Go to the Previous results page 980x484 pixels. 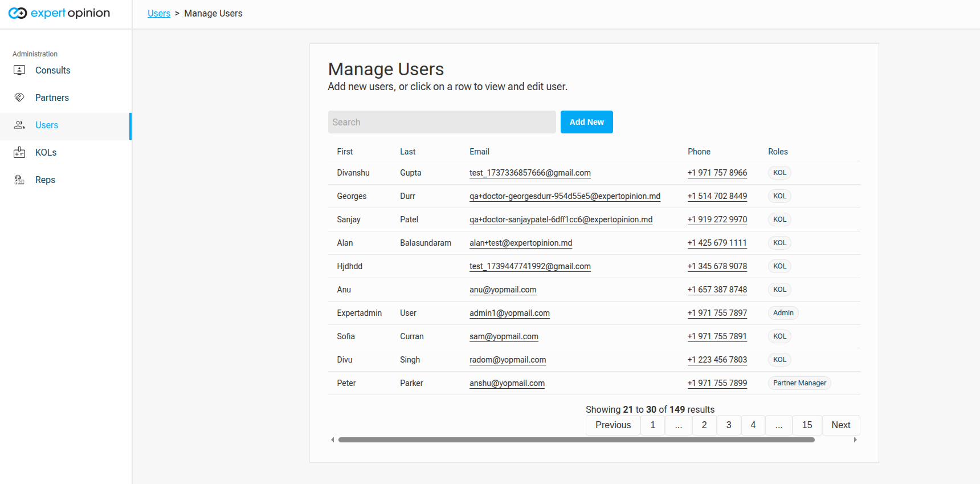(613, 425)
